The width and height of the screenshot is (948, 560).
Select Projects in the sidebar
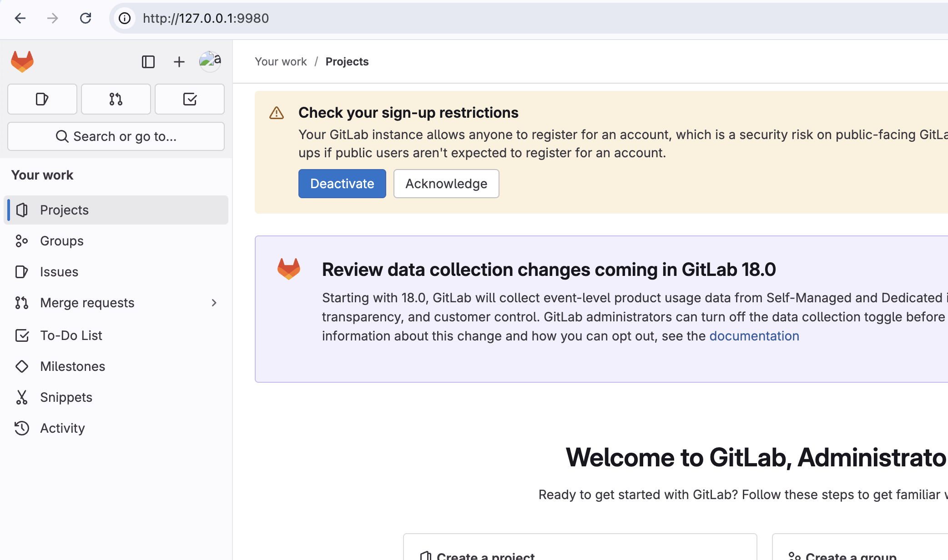pos(64,210)
